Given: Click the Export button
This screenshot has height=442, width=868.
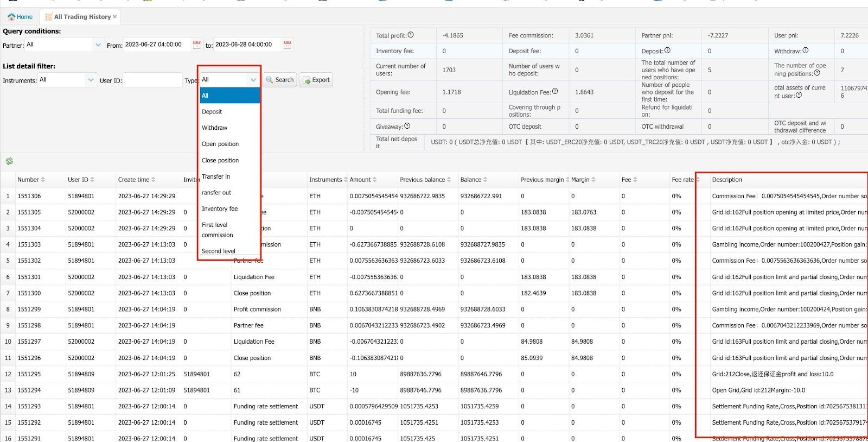Looking at the screenshot, I should tap(316, 80).
